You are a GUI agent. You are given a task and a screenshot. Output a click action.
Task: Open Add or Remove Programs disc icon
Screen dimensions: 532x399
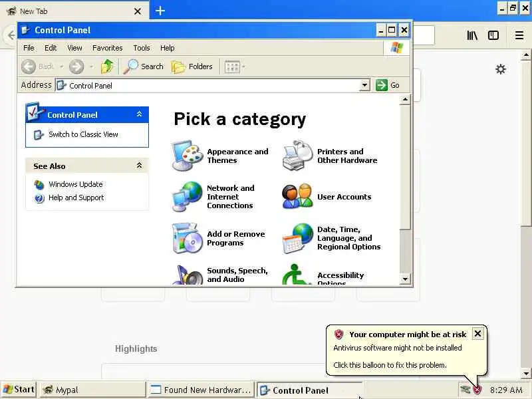click(188, 238)
